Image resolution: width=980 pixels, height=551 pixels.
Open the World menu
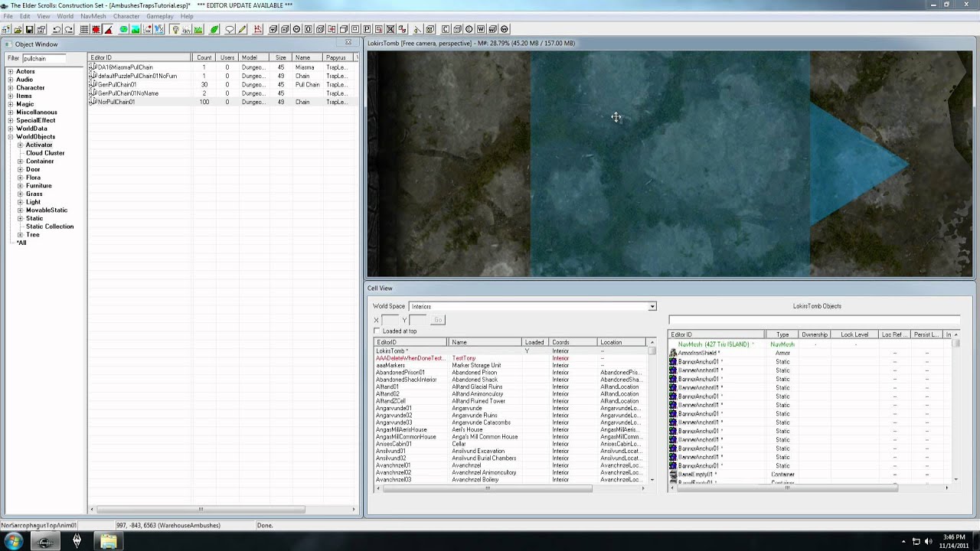coord(65,16)
